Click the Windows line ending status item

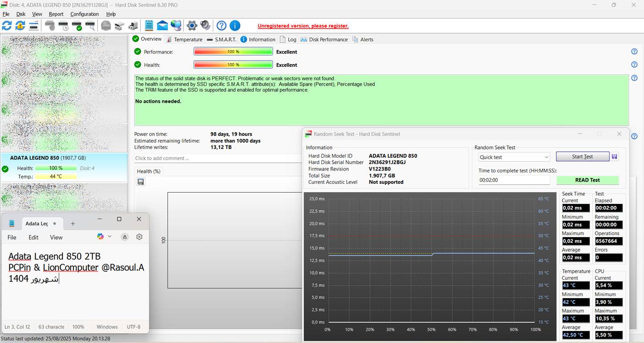[107, 327]
